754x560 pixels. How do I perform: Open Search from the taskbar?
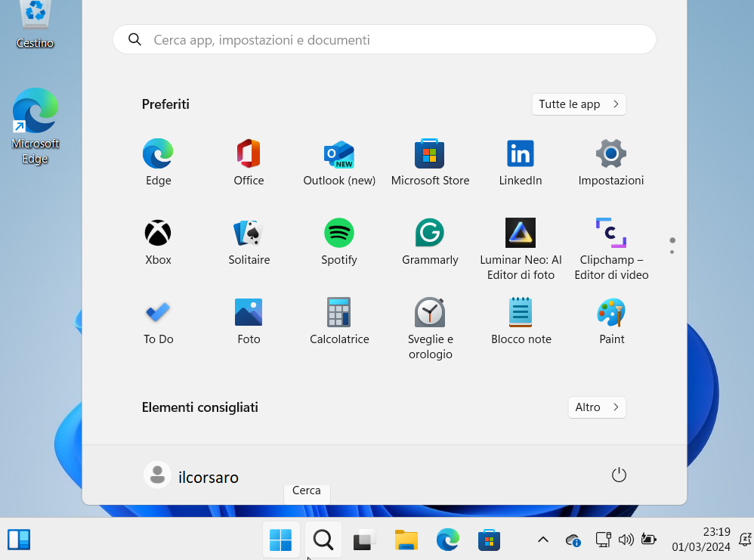[323, 540]
